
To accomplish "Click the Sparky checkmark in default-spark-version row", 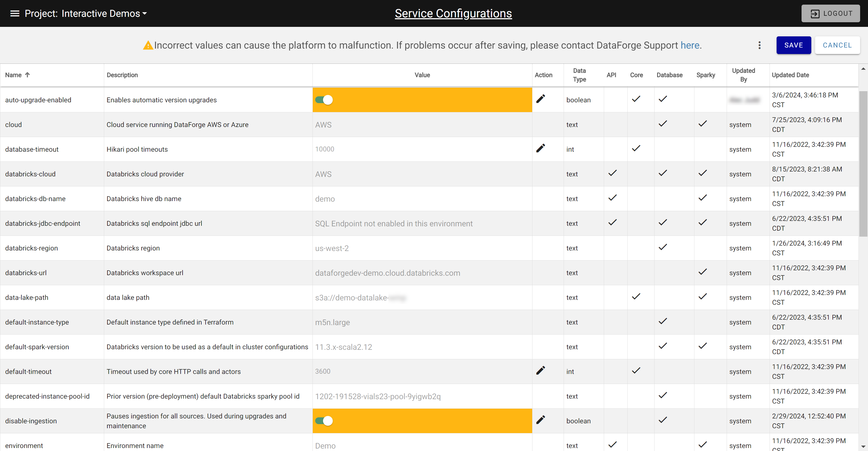I will coord(703,346).
